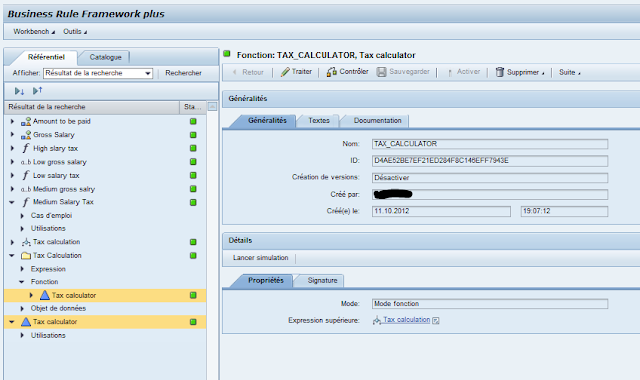Click the green status square beside function title
Screen dimensions: 640x380
coord(227,53)
